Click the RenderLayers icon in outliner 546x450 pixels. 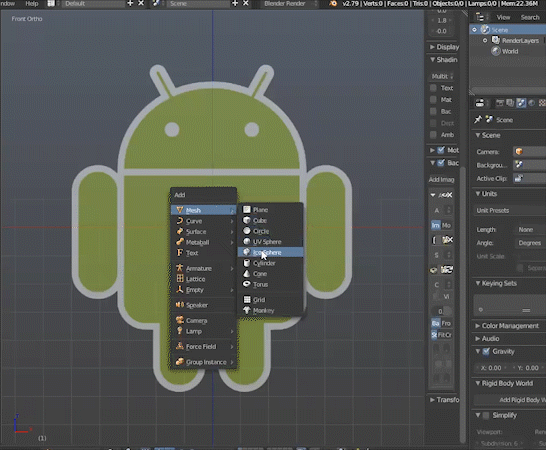(x=496, y=40)
